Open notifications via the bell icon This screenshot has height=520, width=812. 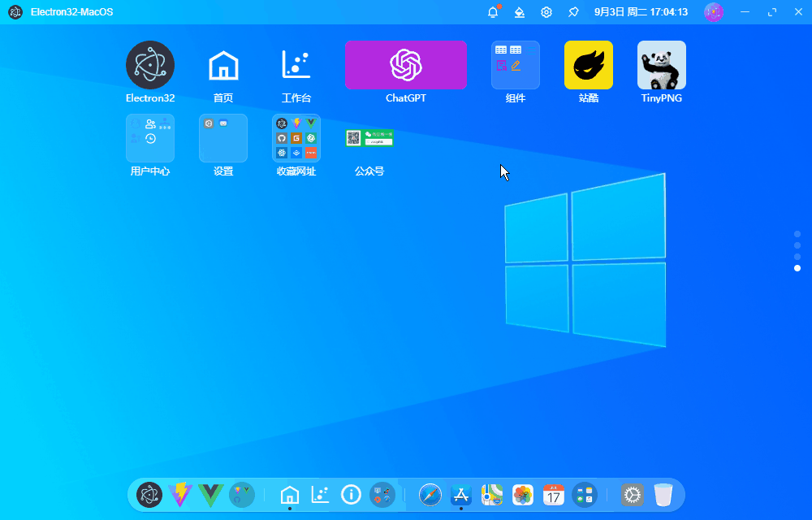[x=493, y=12]
